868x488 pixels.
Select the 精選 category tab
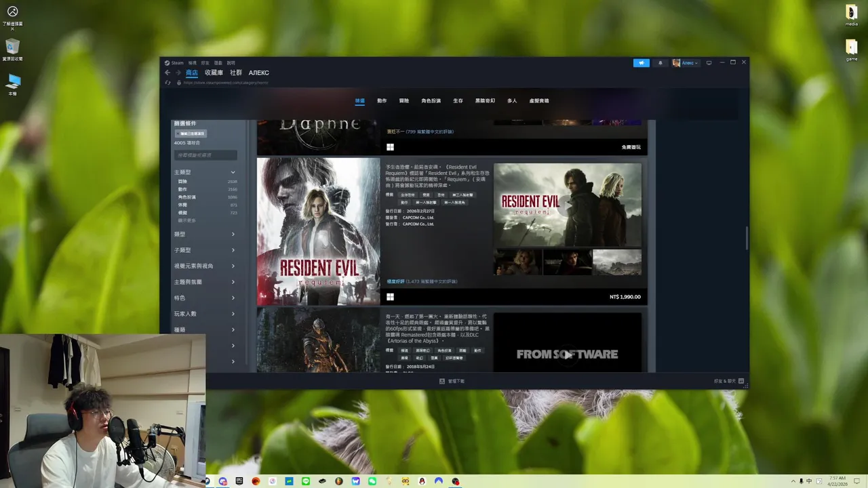coord(359,100)
